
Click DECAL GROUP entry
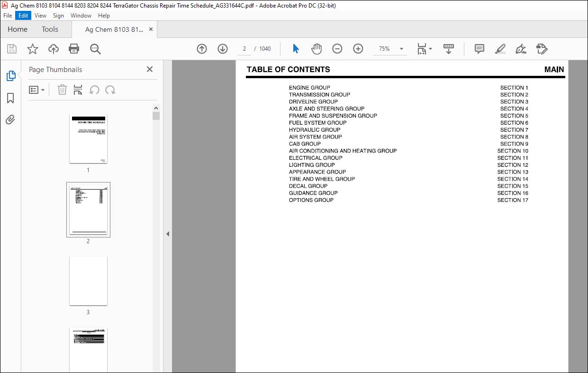pyautogui.click(x=308, y=186)
